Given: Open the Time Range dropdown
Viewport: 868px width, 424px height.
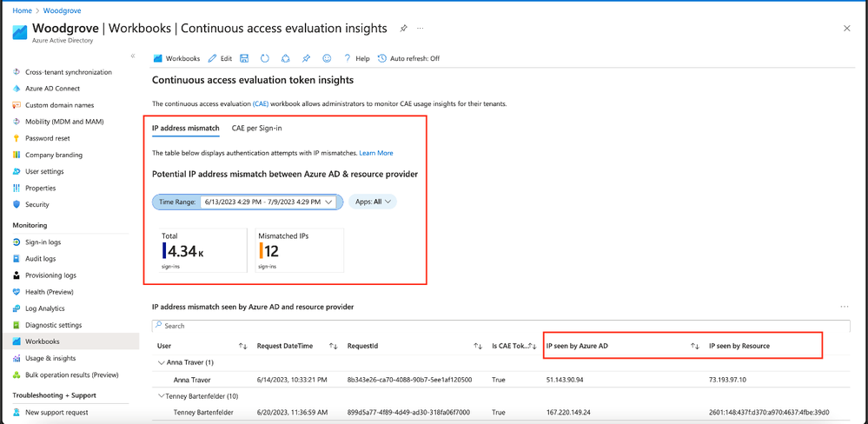Looking at the screenshot, I should pos(245,202).
